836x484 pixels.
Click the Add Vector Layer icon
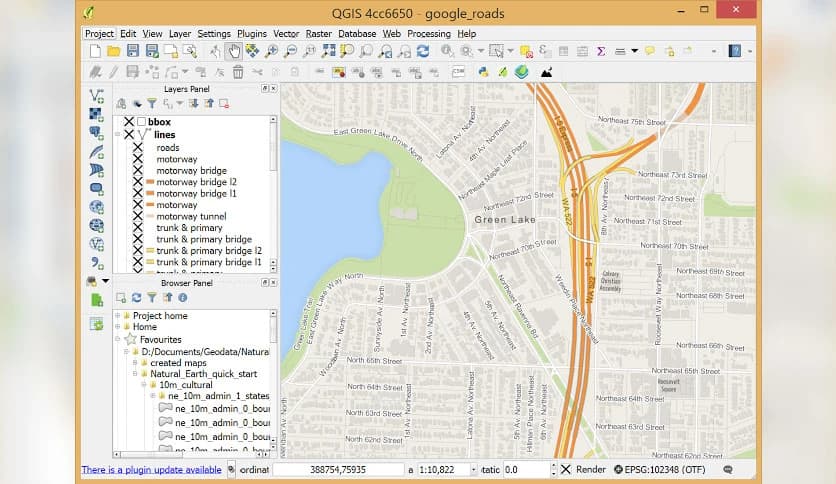97,96
